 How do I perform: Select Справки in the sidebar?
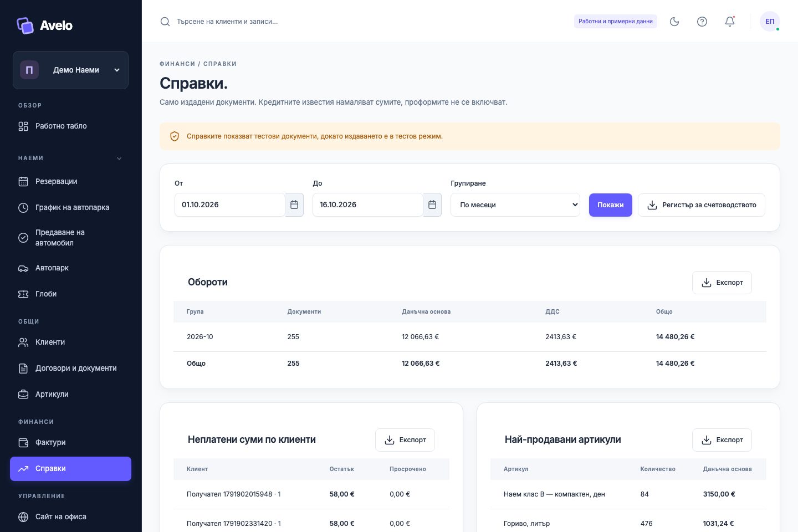click(70, 469)
